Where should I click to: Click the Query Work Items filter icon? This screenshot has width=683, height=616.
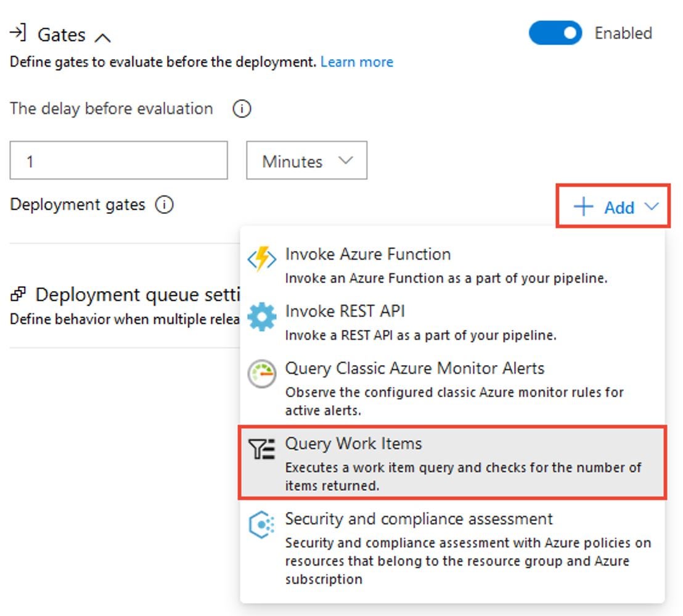pos(262,450)
